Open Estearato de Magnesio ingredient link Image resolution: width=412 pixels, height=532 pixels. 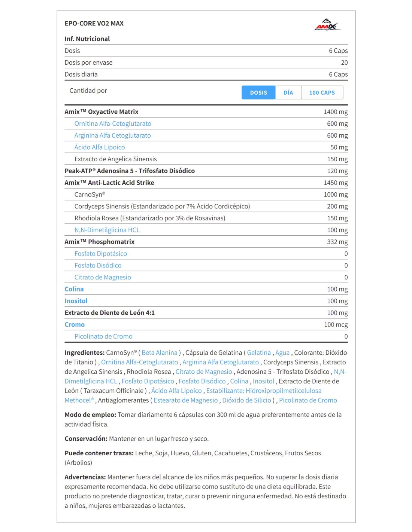186,400
